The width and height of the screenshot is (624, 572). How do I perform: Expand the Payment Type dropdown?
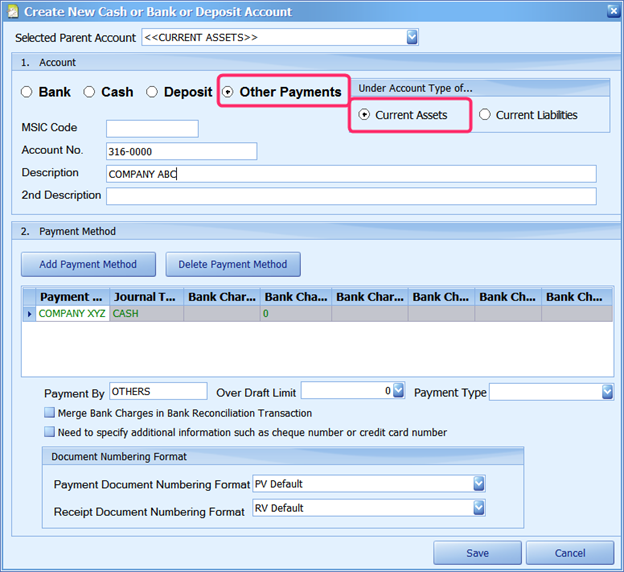(x=607, y=392)
